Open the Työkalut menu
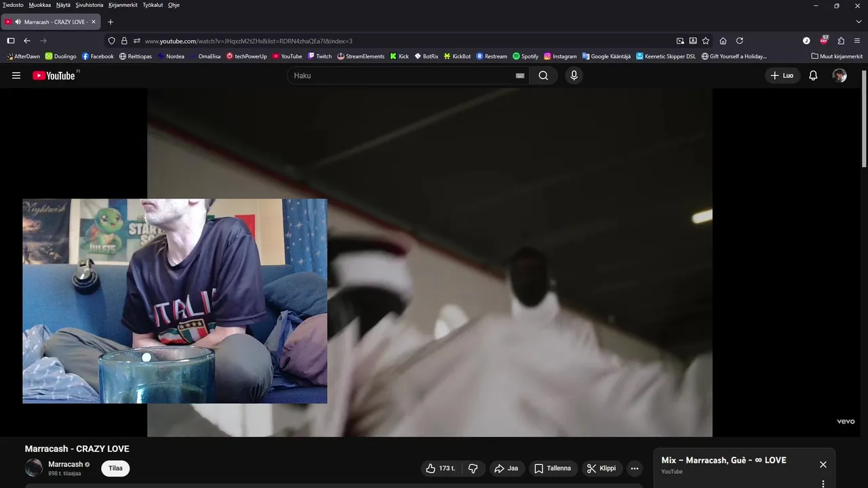The height and width of the screenshot is (488, 868). [153, 5]
